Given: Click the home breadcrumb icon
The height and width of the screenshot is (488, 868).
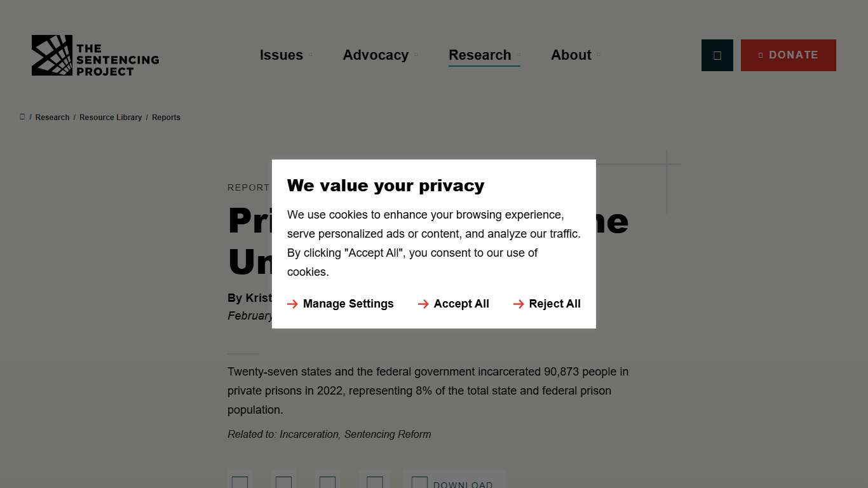Looking at the screenshot, I should click(22, 117).
